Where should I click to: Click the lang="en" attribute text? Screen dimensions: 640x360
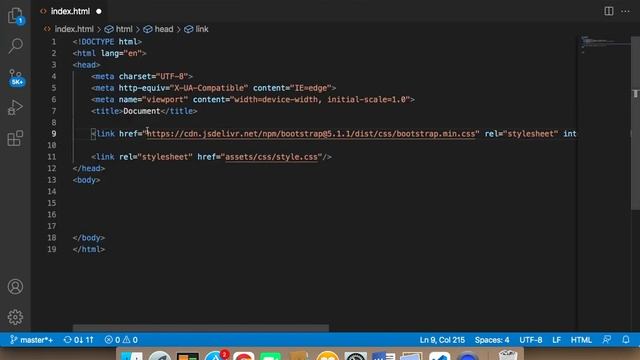(x=121, y=53)
